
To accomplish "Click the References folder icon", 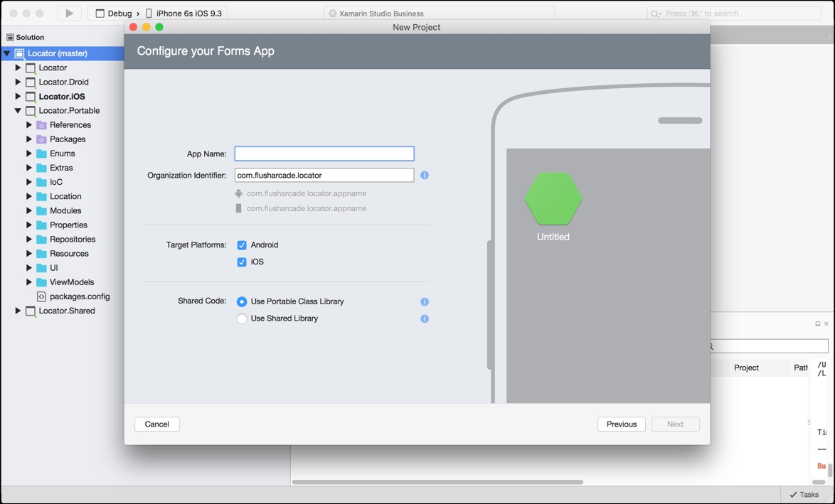I will click(x=41, y=125).
